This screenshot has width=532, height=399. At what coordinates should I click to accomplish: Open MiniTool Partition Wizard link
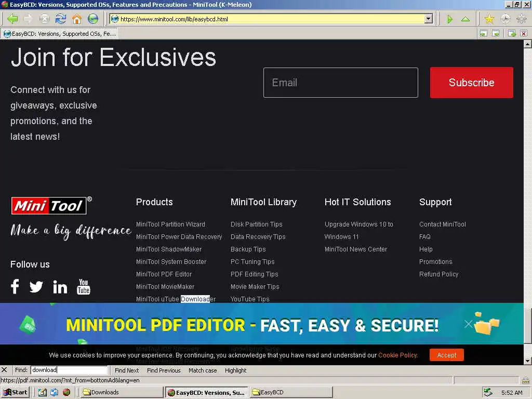[170, 224]
